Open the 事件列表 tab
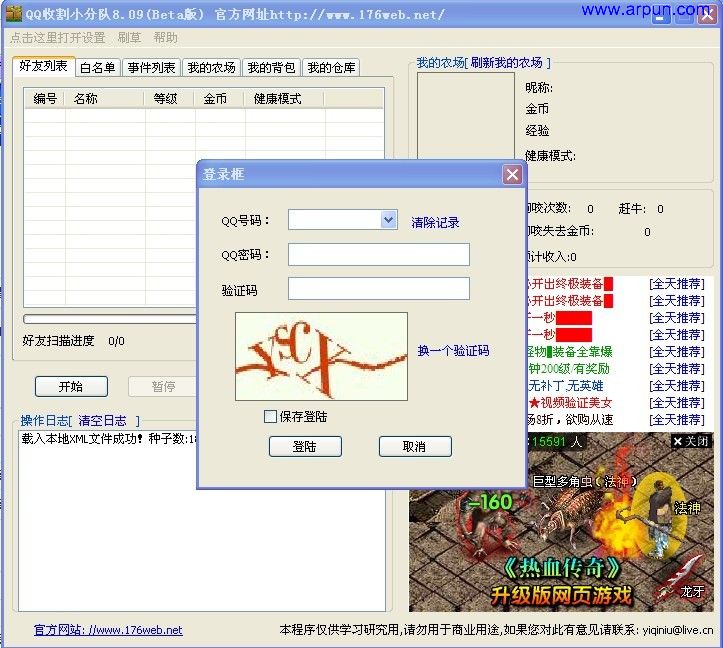The height and width of the screenshot is (648, 723). coord(152,68)
